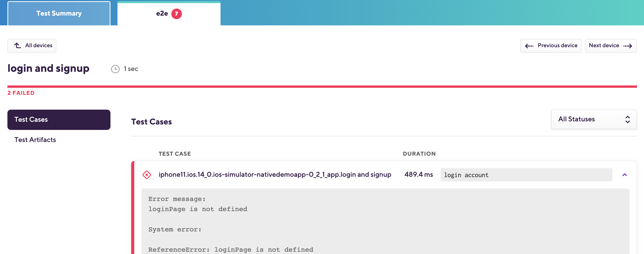This screenshot has width=644, height=254.
Task: Click the failed test red X icon
Action: click(x=147, y=175)
